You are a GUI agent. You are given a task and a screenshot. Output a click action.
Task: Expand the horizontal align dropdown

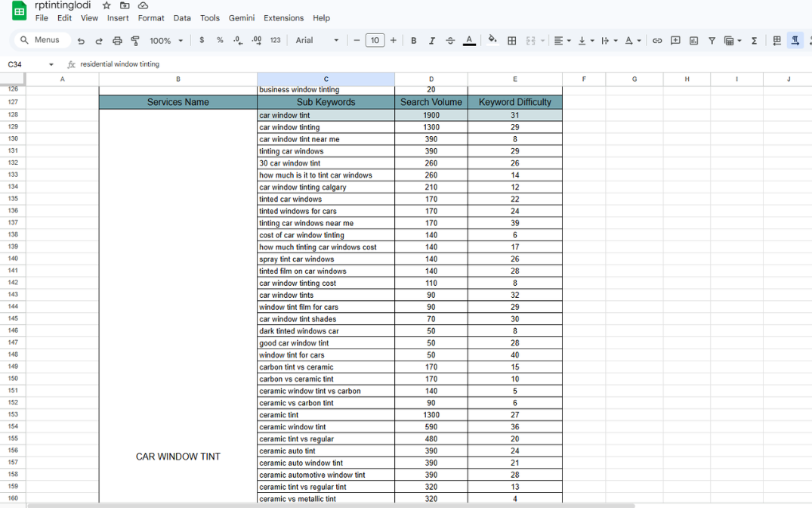[562, 41]
